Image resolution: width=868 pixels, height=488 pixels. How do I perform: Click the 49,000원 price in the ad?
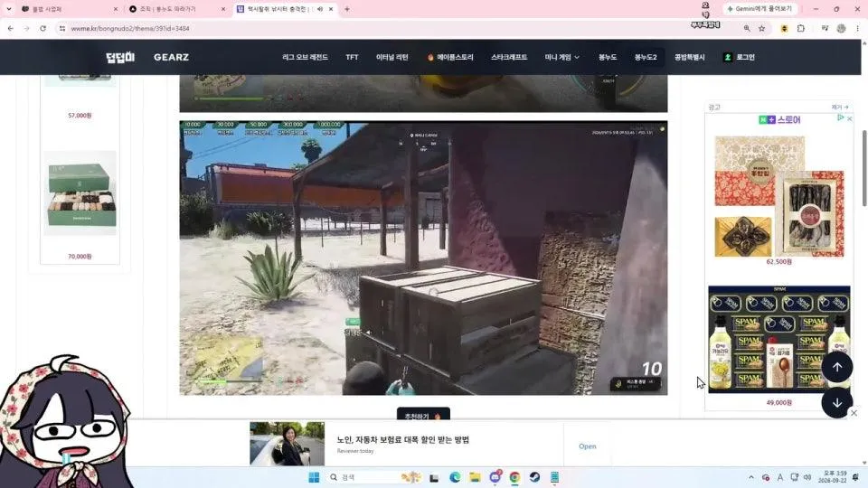(778, 402)
